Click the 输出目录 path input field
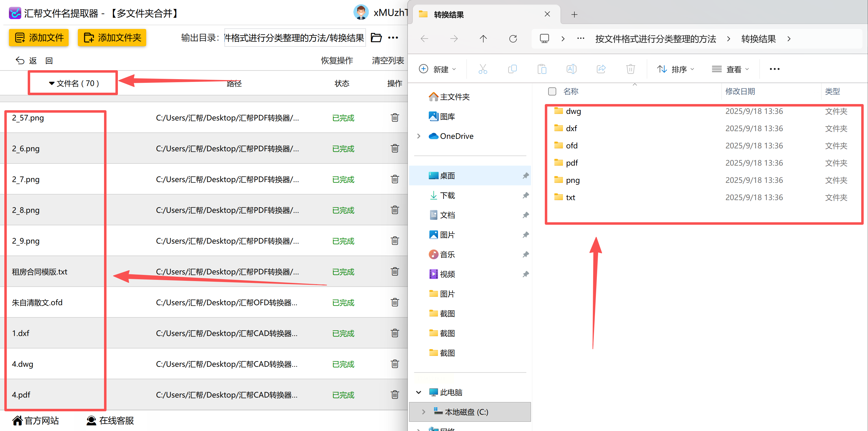This screenshot has height=431, width=868. (295, 38)
